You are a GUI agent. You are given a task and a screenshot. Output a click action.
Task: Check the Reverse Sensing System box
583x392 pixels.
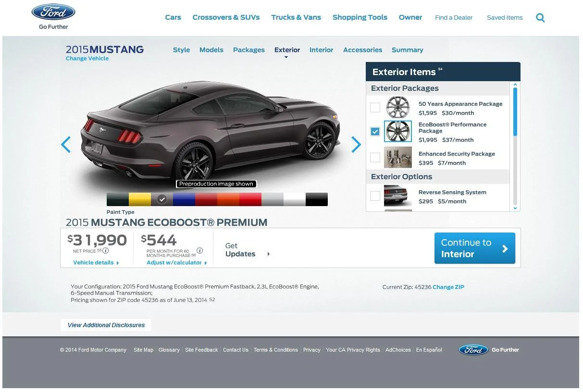click(x=375, y=196)
